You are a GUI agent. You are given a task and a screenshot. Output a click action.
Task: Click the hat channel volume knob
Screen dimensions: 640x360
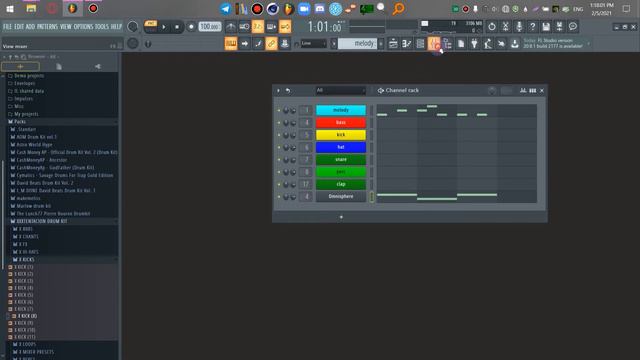[x=293, y=147]
